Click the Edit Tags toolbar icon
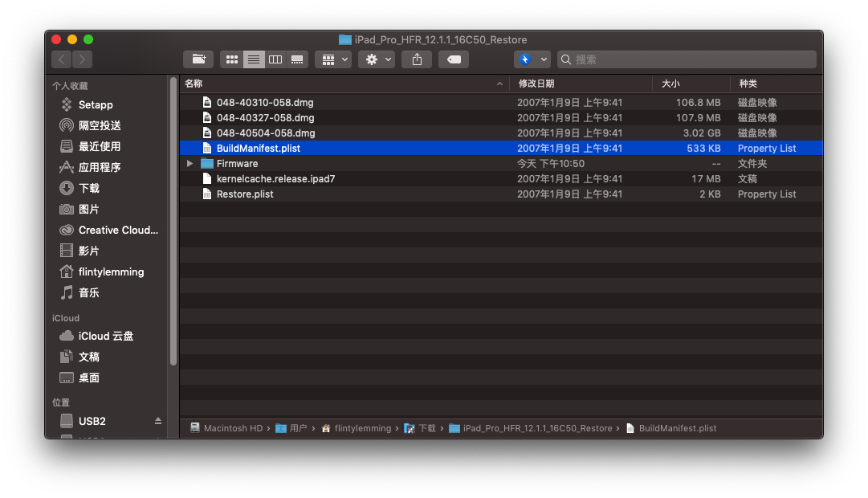The image size is (868, 498). 454,59
